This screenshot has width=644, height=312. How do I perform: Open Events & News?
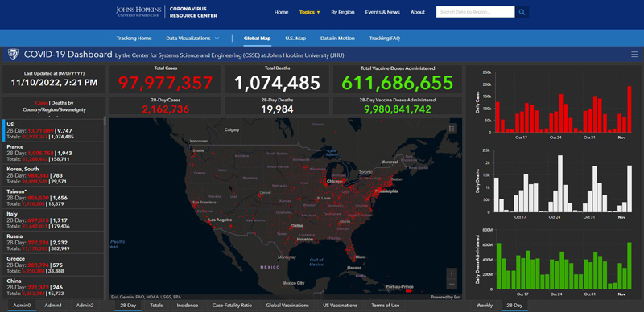[382, 12]
